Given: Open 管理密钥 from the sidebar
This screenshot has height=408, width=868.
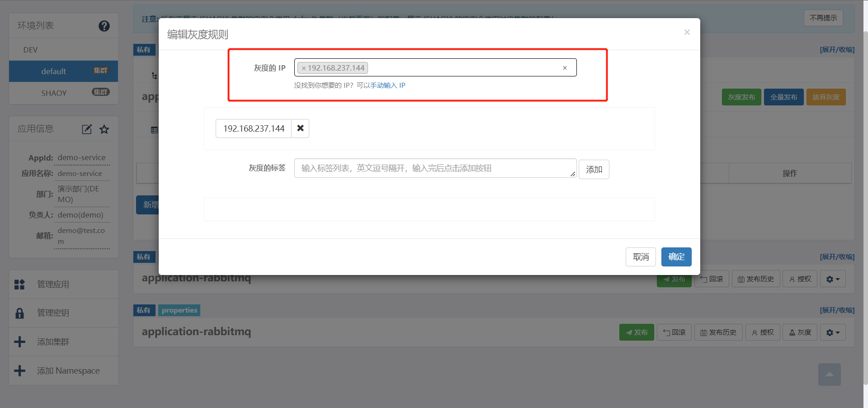Looking at the screenshot, I should [53, 313].
